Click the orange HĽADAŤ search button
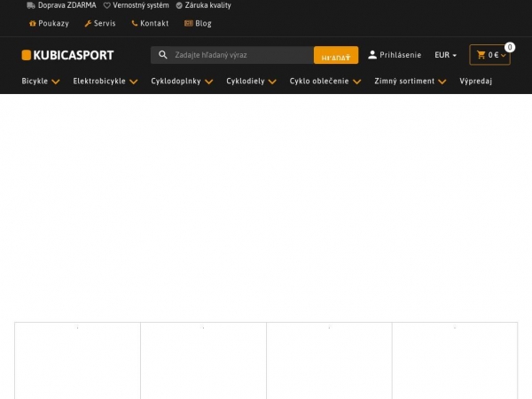This screenshot has height=399, width=532. click(336, 55)
